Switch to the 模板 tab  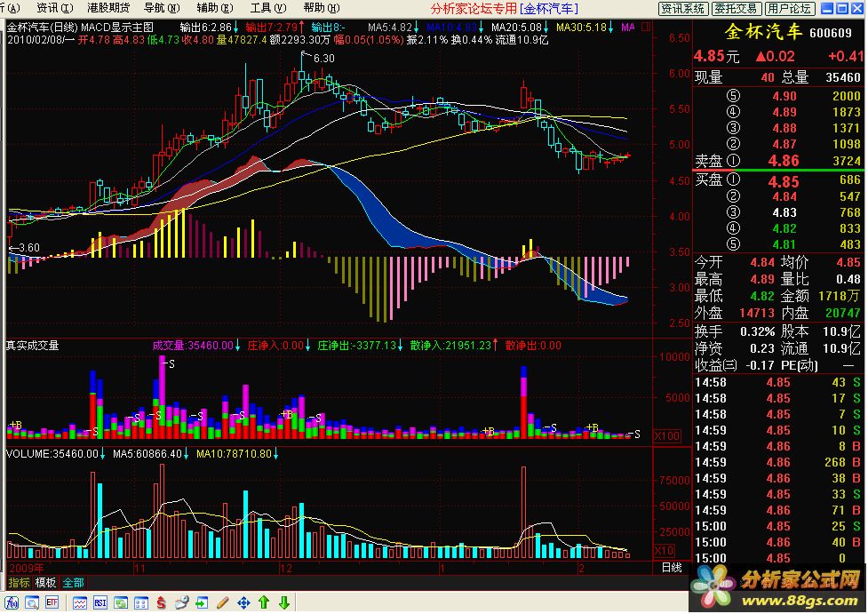[x=45, y=583]
